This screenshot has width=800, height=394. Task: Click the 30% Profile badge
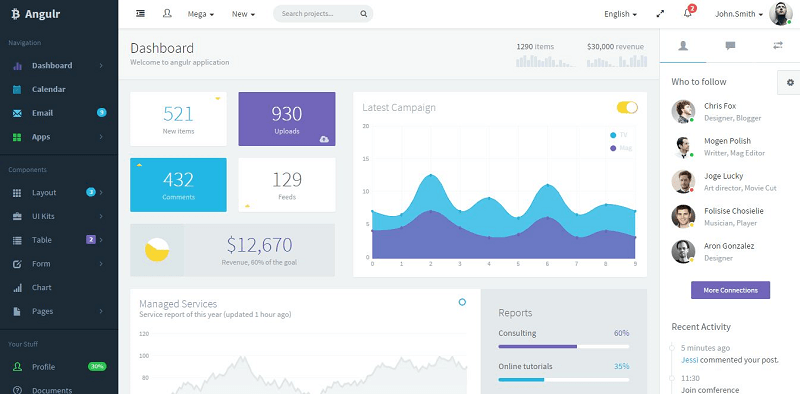coord(97,366)
